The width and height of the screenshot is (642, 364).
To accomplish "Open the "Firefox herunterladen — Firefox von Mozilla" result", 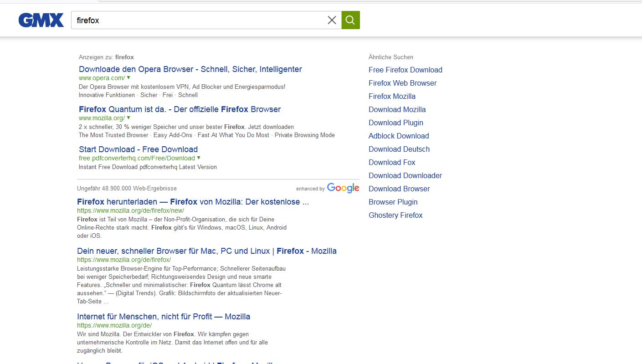I will 193,202.
